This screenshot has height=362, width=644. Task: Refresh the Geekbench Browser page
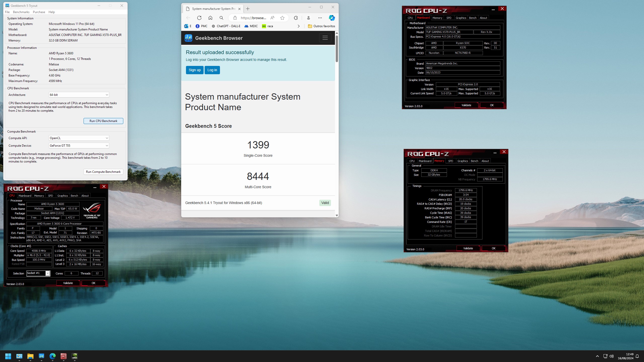pyautogui.click(x=199, y=18)
